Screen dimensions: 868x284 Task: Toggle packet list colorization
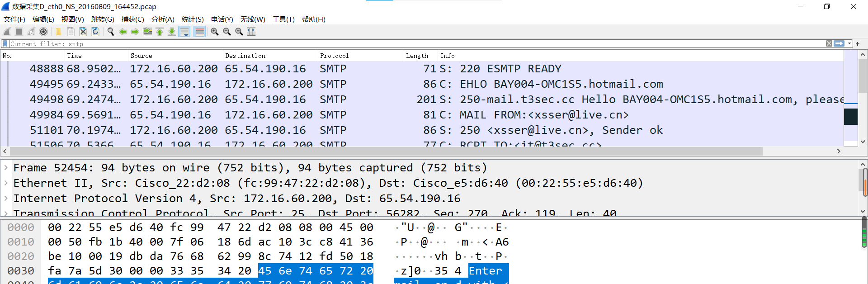pyautogui.click(x=199, y=32)
